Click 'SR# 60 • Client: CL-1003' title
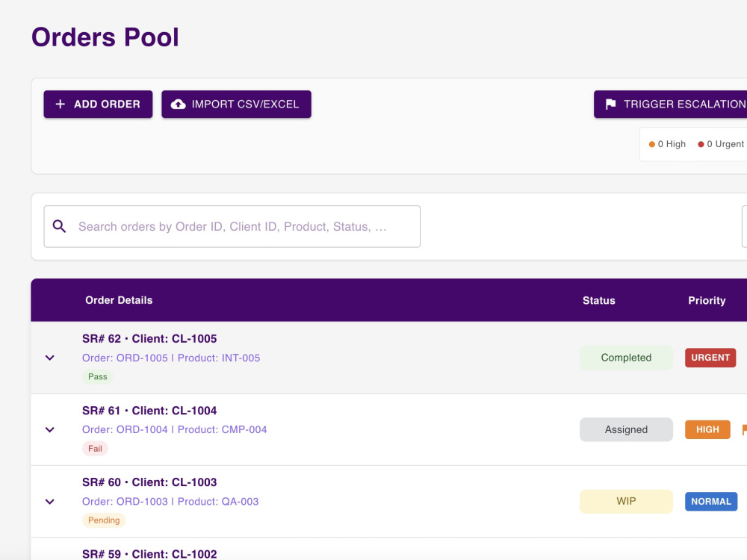Viewport: 747px width, 560px height. 149,482
